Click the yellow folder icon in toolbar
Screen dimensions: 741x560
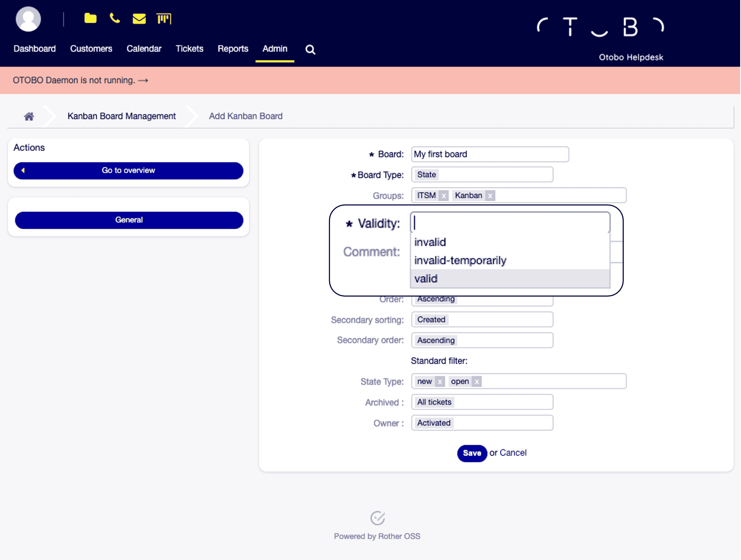pos(90,18)
